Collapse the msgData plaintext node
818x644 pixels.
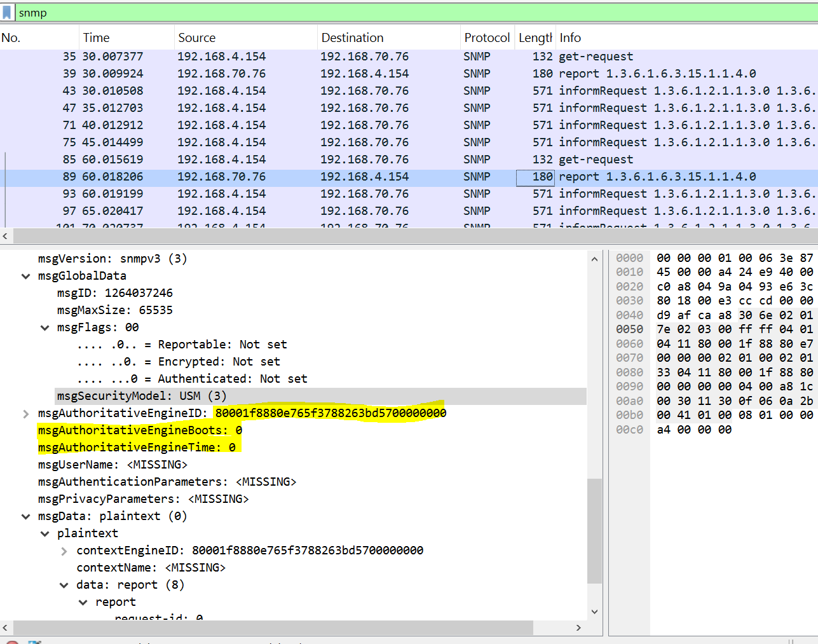coord(26,516)
